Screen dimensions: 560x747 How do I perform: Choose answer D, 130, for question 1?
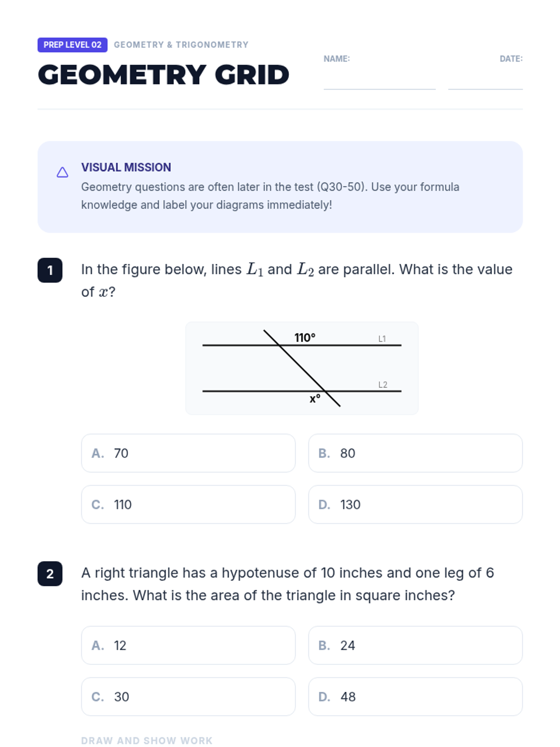[x=415, y=505]
